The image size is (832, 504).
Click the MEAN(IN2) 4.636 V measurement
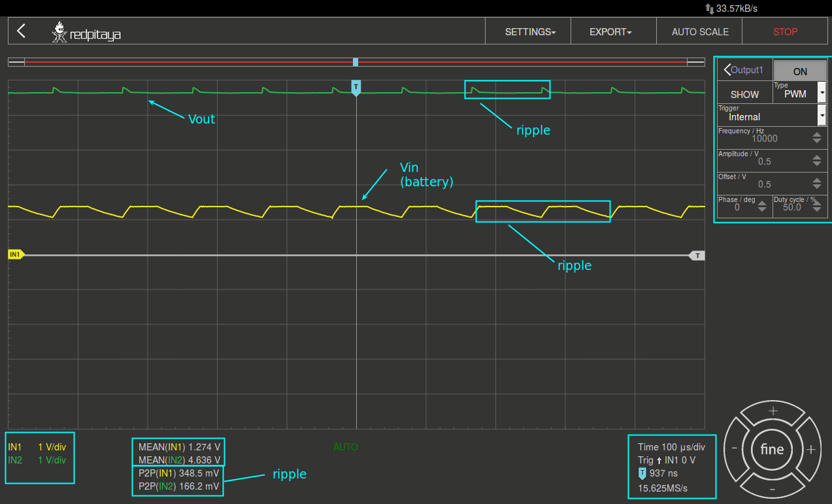[179, 460]
